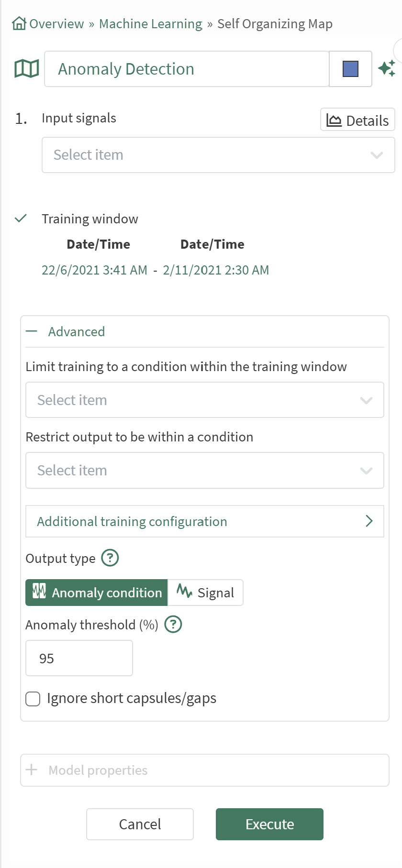
Task: Click the blue color swatch
Action: click(350, 69)
